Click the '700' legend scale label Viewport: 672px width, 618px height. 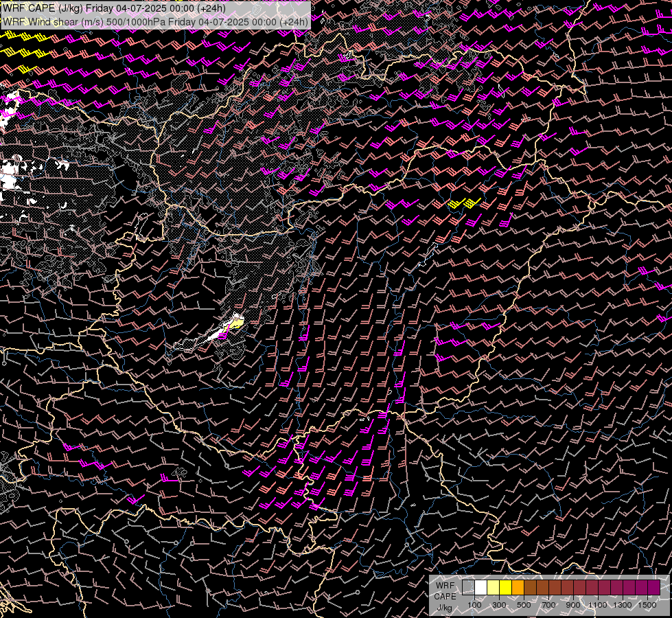548,605
